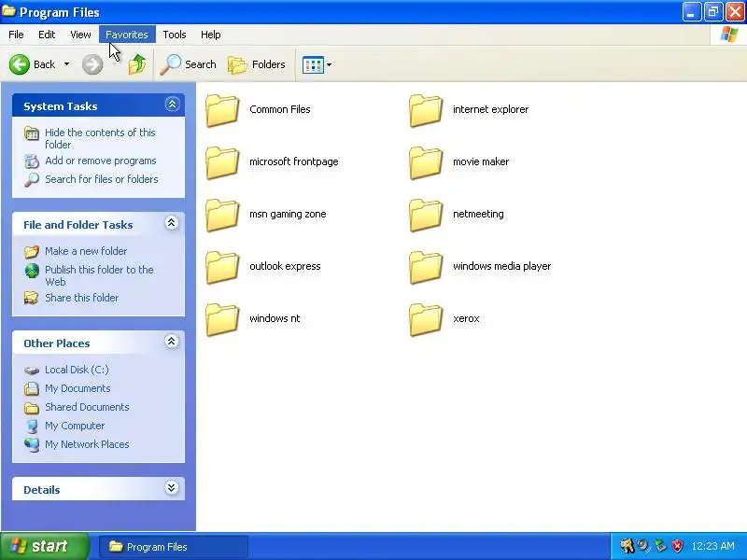
Task: Click the Program Files taskbar button
Action: [174, 547]
